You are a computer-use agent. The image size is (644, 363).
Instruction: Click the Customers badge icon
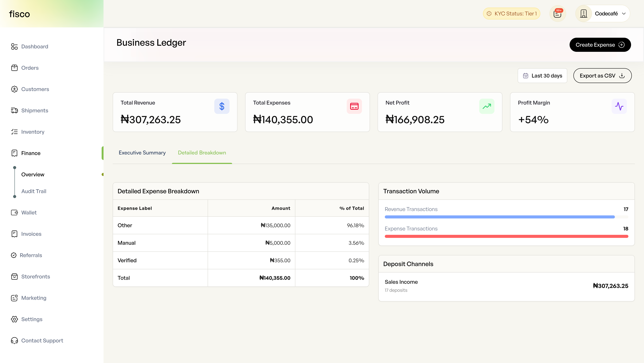[x=14, y=89]
